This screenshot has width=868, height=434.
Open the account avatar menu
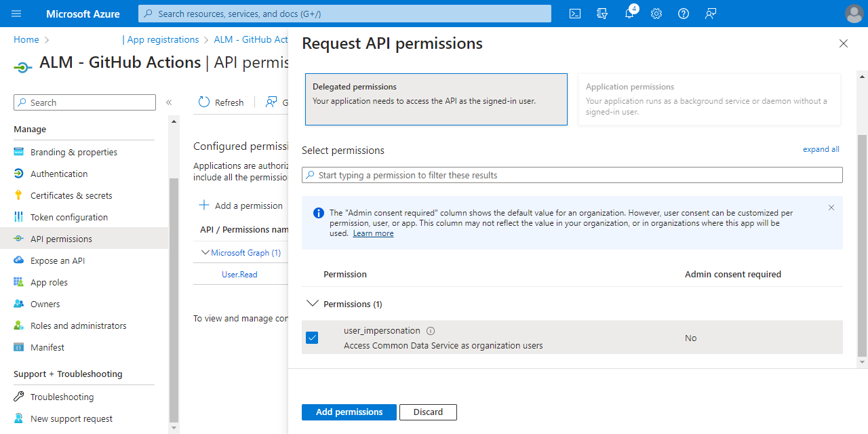[x=854, y=14]
